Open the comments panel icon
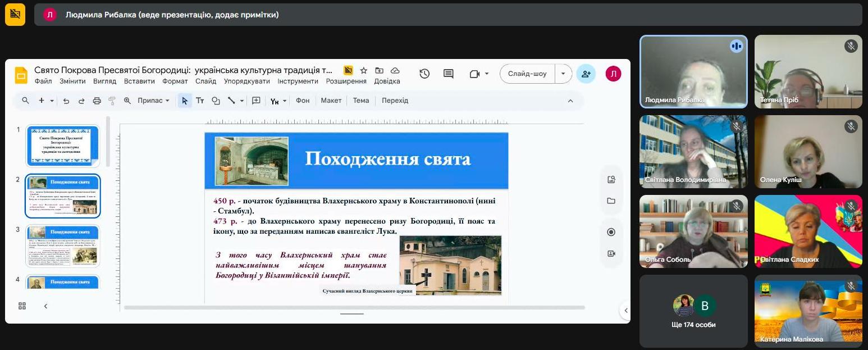The image size is (868, 350). (x=448, y=74)
